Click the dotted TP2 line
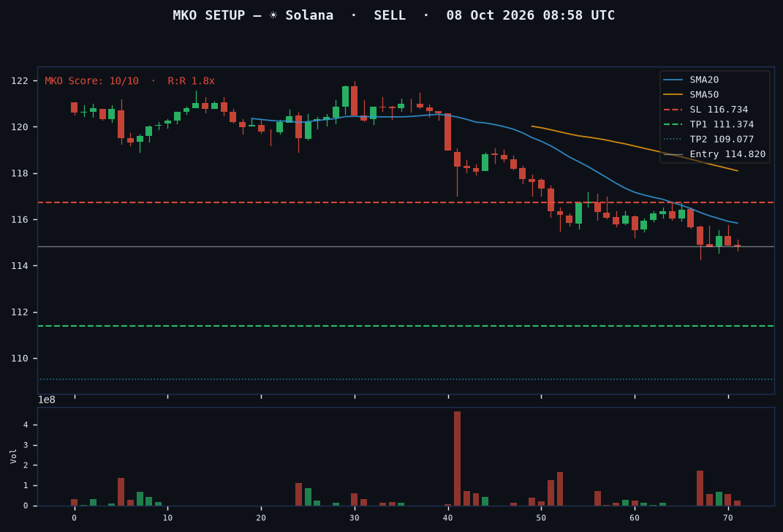Screen dimensions: 783x532 pyautogui.click(x=406, y=379)
